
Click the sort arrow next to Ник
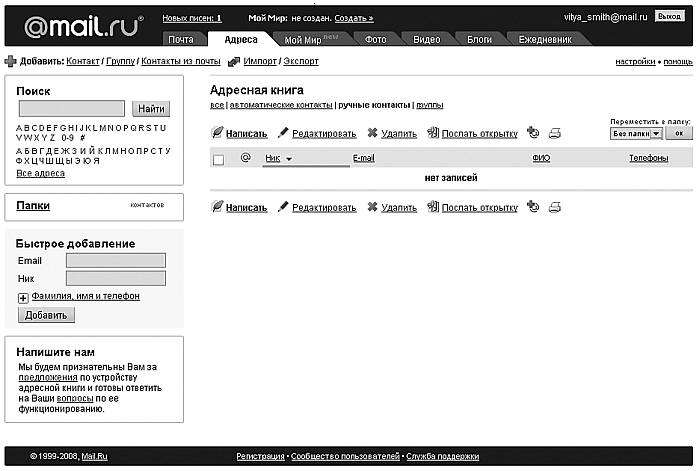tap(289, 159)
